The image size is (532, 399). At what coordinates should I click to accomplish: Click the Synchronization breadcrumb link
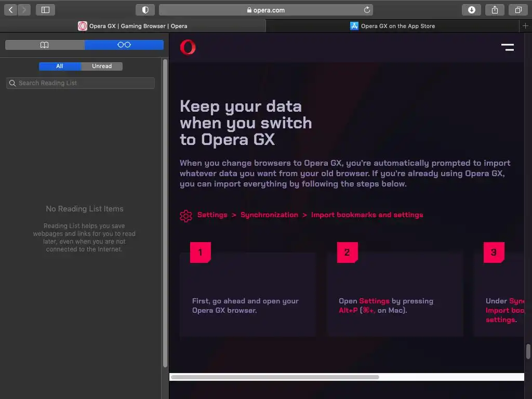point(270,215)
